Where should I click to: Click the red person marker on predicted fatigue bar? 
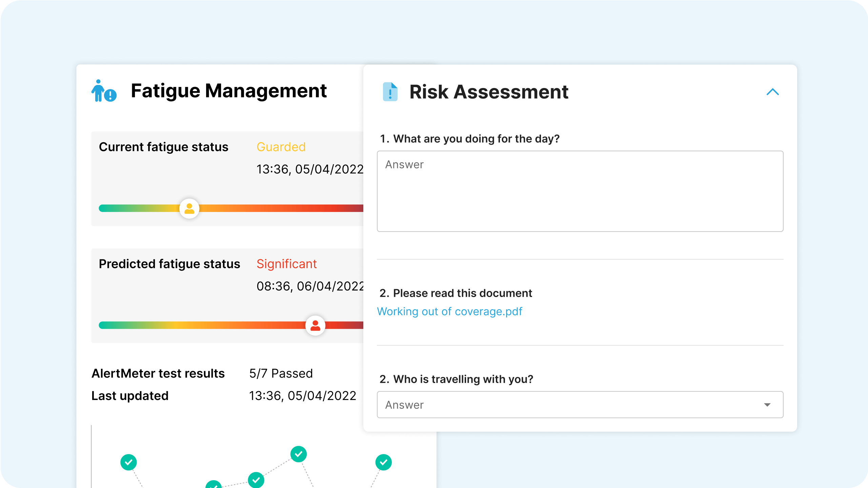tap(315, 325)
